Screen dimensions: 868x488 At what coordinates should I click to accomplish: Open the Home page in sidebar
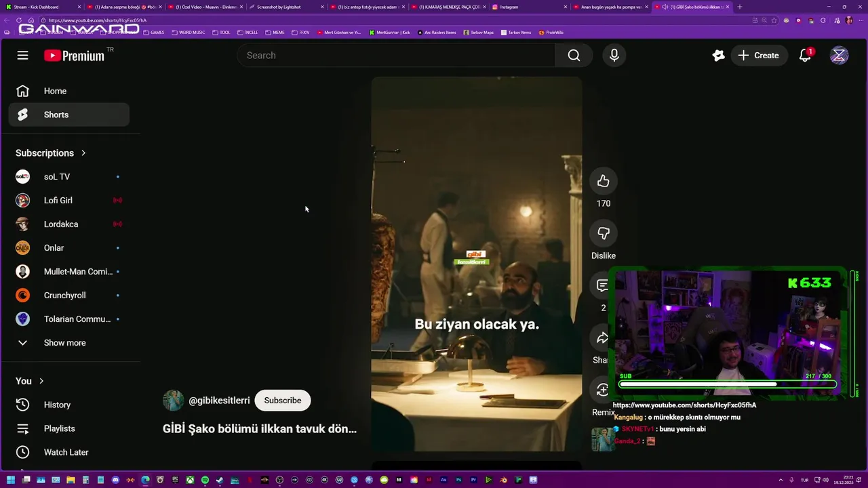[x=68, y=91]
